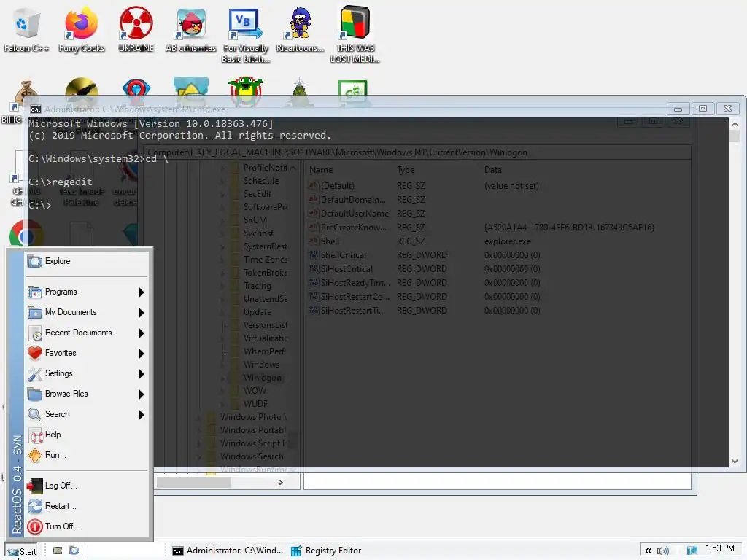The width and height of the screenshot is (747, 560).
Task: Select the DefaultUserName registry value
Action: pyautogui.click(x=355, y=214)
